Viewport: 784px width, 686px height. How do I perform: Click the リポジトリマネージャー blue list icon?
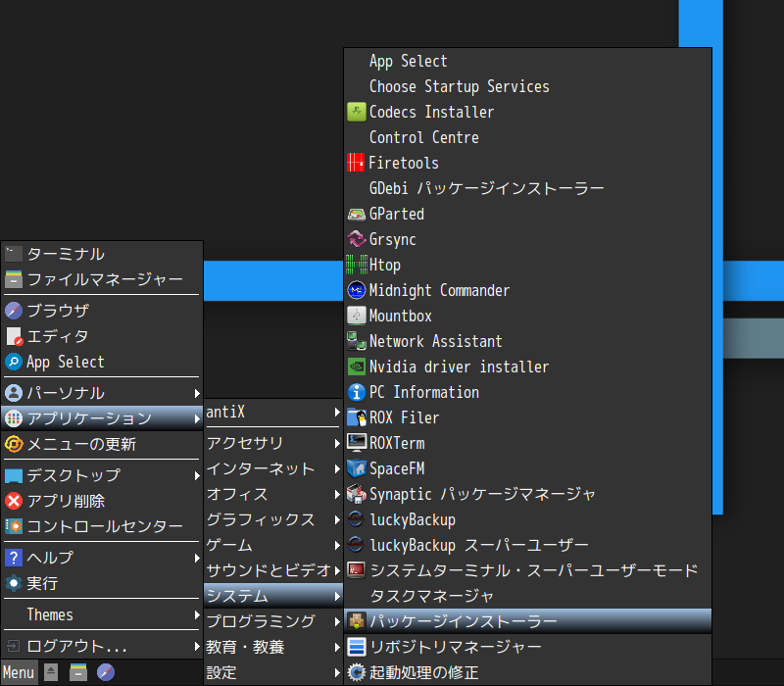coord(356,647)
